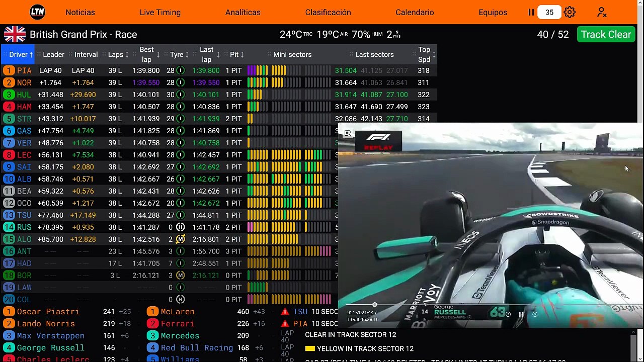Screen dimensions: 644x362
Task: Click the TSU penalty warning icon
Action: (x=285, y=312)
